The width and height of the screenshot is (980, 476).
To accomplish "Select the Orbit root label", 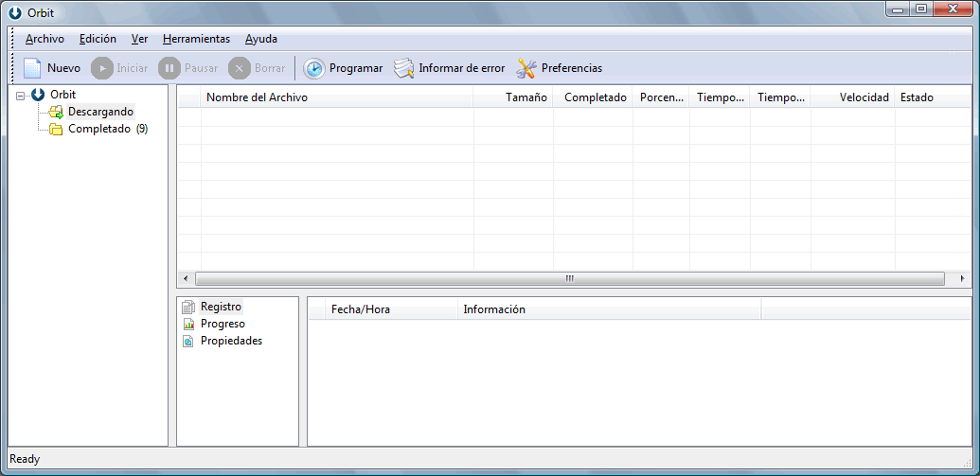I will 63,95.
